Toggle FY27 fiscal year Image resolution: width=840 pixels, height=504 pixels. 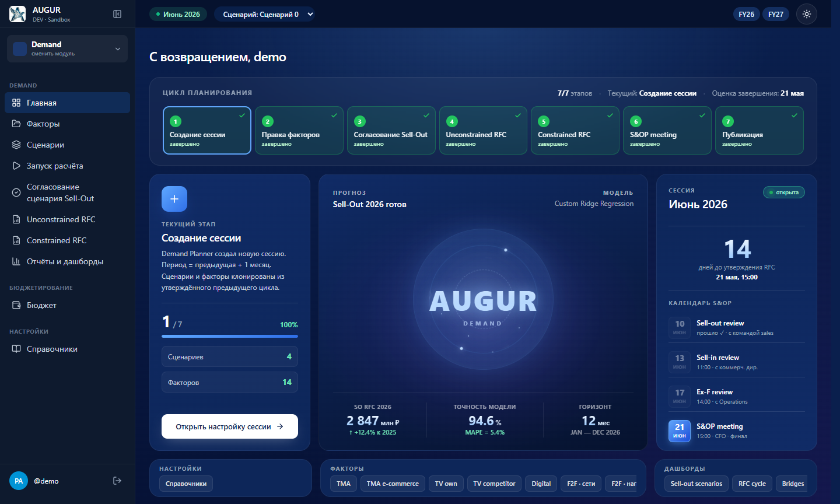(776, 14)
